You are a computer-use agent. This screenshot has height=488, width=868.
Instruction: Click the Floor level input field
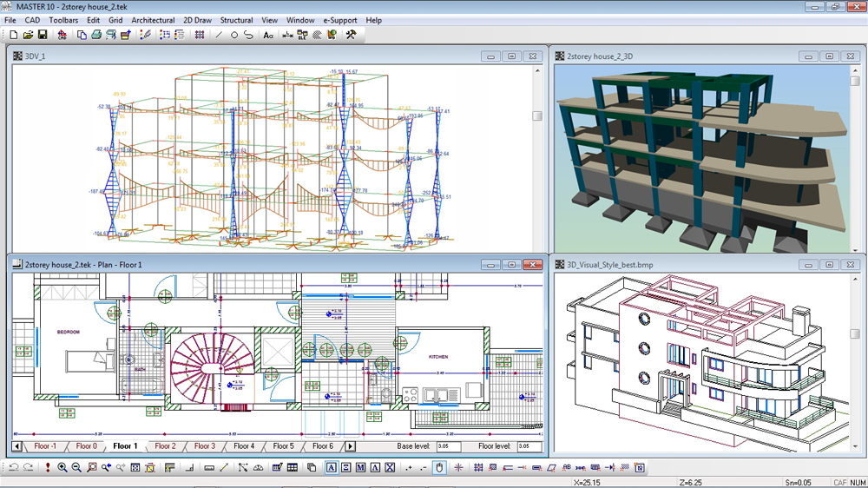(529, 446)
